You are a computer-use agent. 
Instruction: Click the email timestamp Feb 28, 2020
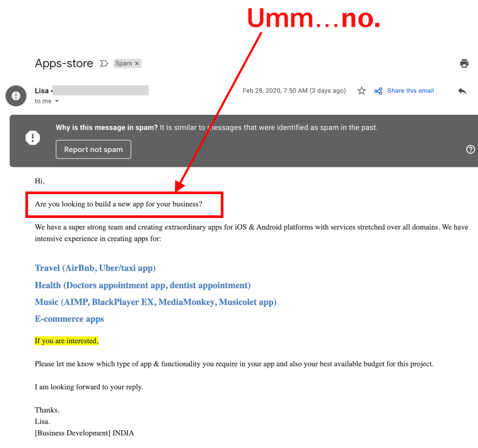tap(294, 90)
